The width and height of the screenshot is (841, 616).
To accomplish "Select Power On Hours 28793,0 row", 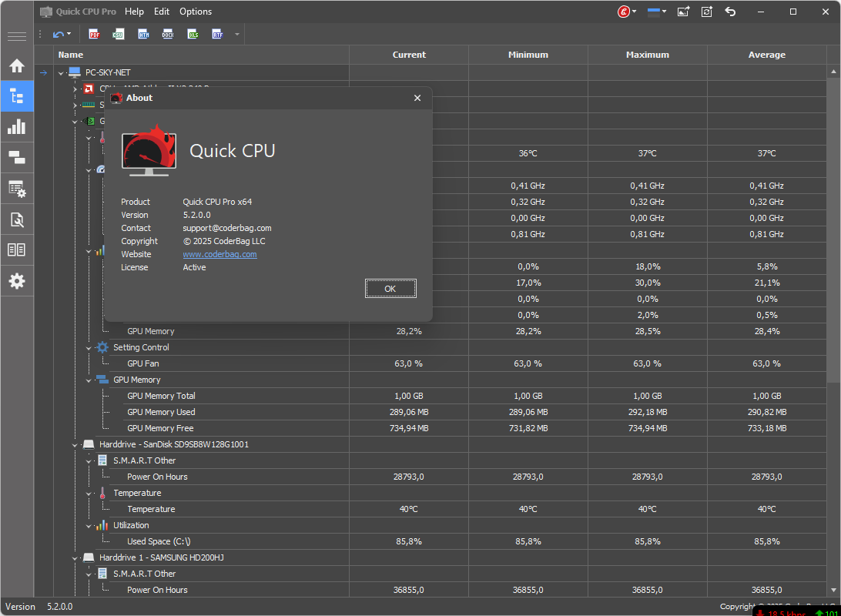I will coord(440,477).
